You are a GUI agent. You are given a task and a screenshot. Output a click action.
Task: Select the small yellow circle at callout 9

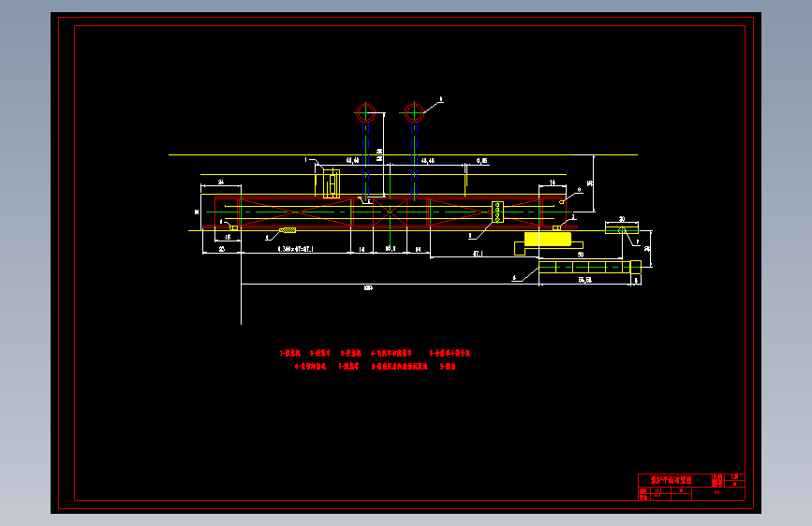[562, 202]
